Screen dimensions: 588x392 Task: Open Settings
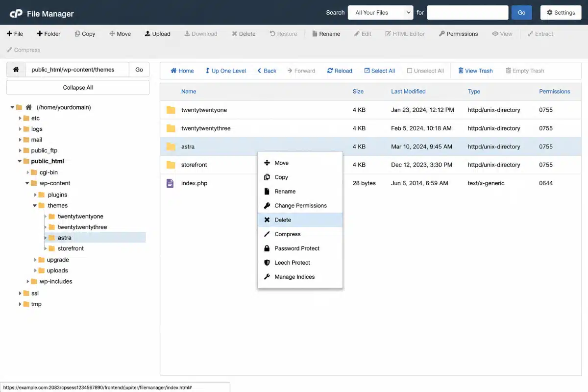click(x=561, y=13)
